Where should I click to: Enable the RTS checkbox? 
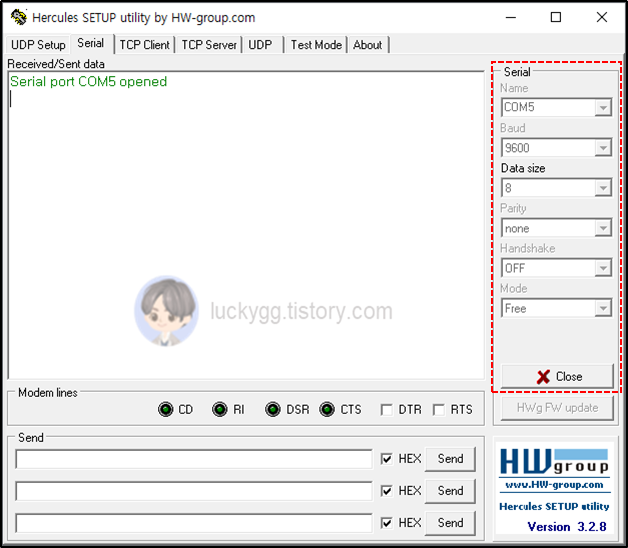(x=439, y=410)
